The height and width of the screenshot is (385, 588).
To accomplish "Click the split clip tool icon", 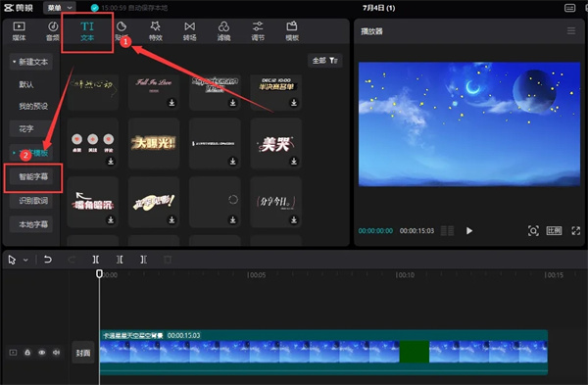I will pos(96,260).
